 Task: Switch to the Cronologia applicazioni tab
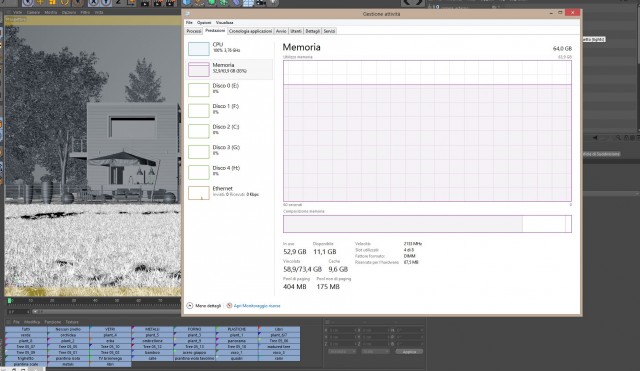coord(250,31)
